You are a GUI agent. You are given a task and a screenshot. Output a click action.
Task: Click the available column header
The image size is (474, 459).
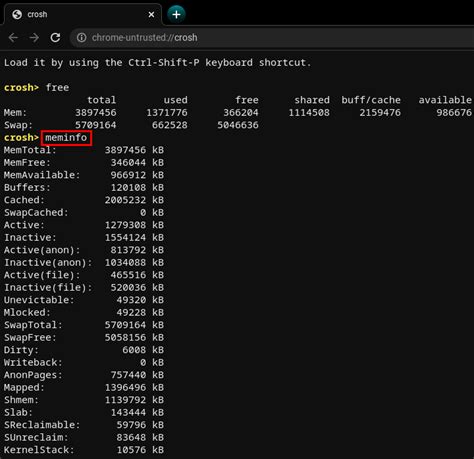click(x=445, y=100)
